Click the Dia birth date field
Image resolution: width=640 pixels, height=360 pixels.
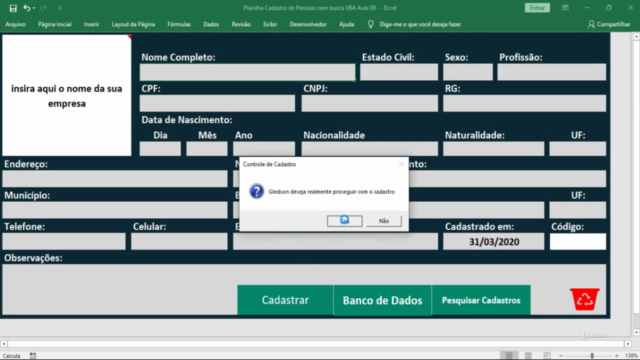pyautogui.click(x=160, y=149)
